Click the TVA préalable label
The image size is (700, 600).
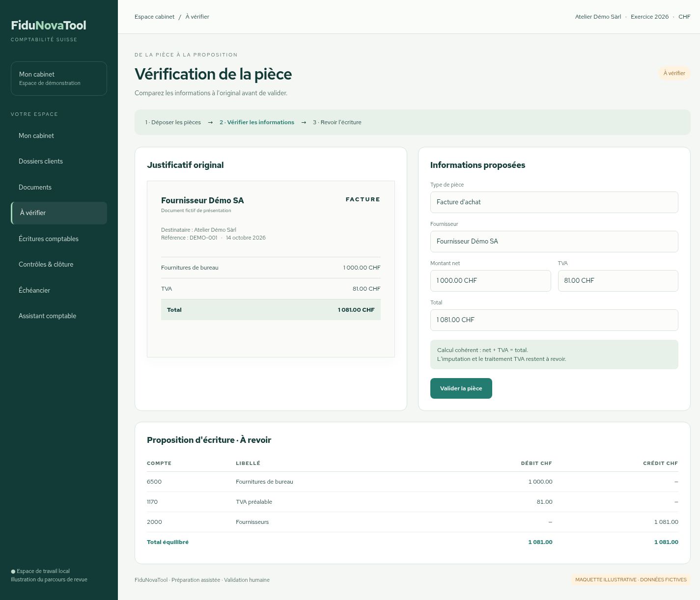click(x=254, y=502)
